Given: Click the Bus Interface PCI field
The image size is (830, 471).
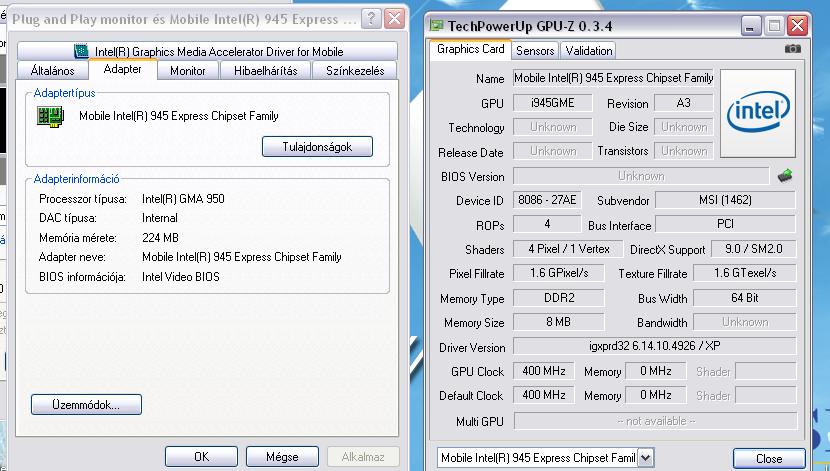Looking at the screenshot, I should click(x=725, y=224).
